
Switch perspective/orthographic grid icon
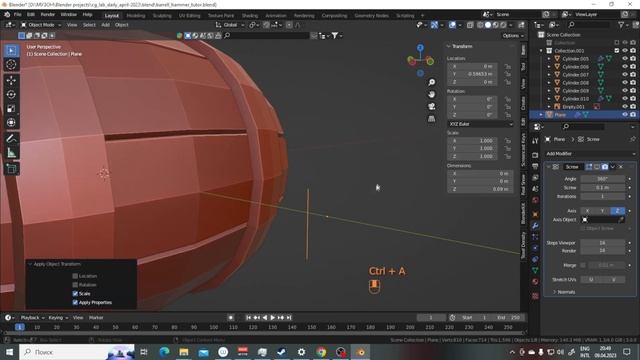coord(431,119)
